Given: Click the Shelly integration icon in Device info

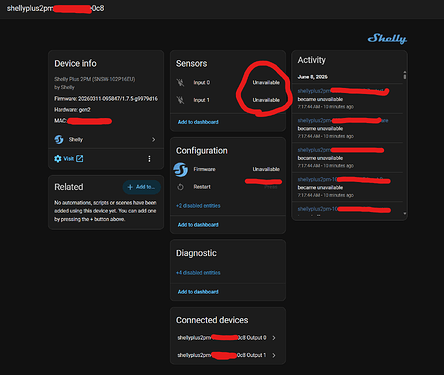Looking at the screenshot, I should coord(59,139).
